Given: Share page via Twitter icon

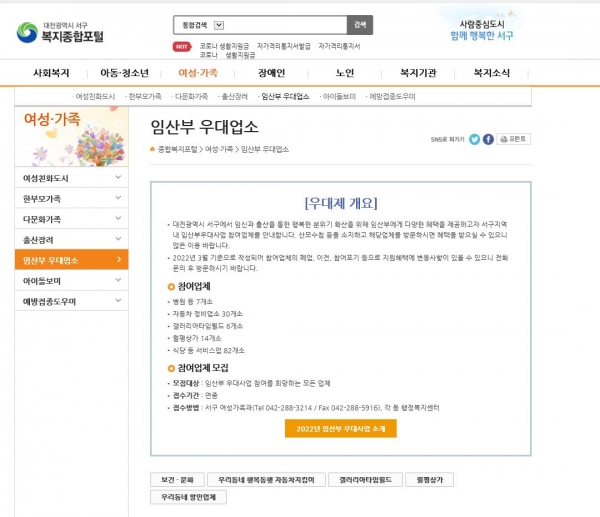Looking at the screenshot, I should point(474,139).
